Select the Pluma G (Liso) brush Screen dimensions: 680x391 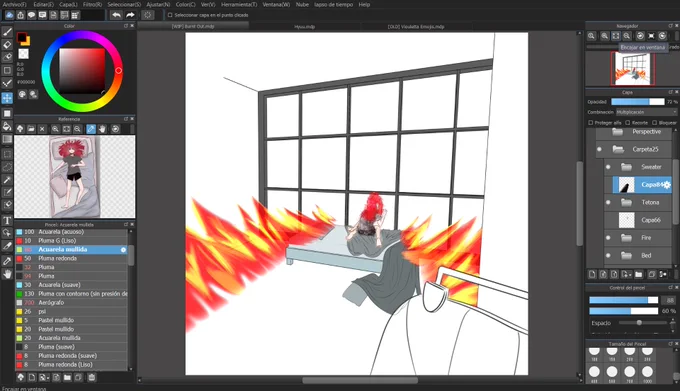coord(72,241)
